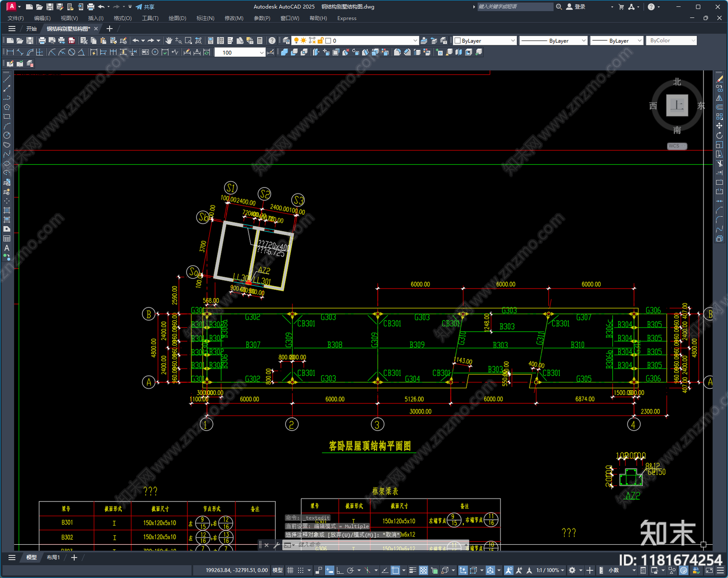Open the dimension style dropdown showing 100
Viewport: 728px width, 578px height.
tap(240, 52)
